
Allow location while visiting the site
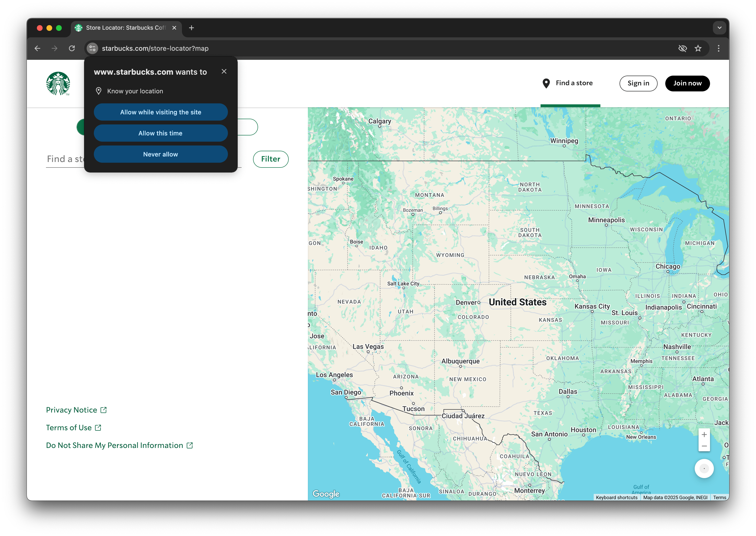click(161, 112)
